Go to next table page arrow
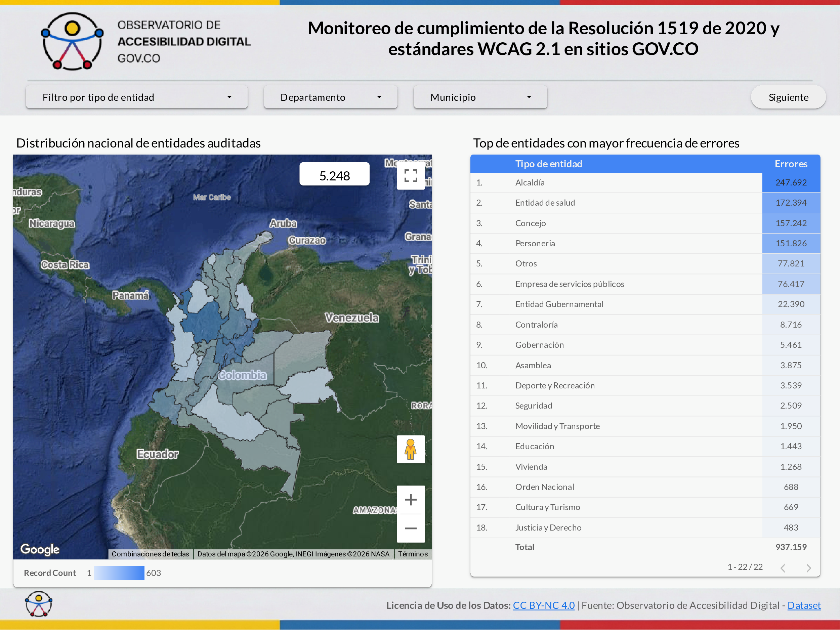The height and width of the screenshot is (630, 840). pyautogui.click(x=808, y=568)
